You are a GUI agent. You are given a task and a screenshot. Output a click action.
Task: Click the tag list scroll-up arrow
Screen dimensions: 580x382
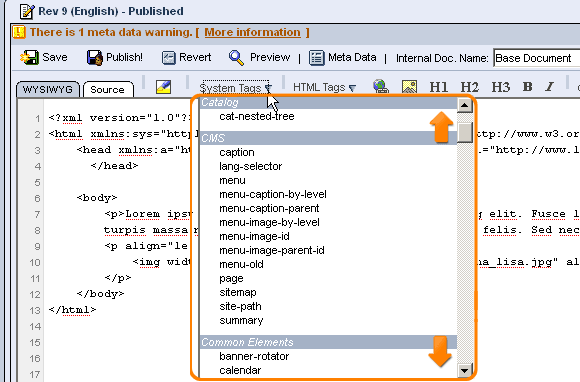tap(465, 105)
